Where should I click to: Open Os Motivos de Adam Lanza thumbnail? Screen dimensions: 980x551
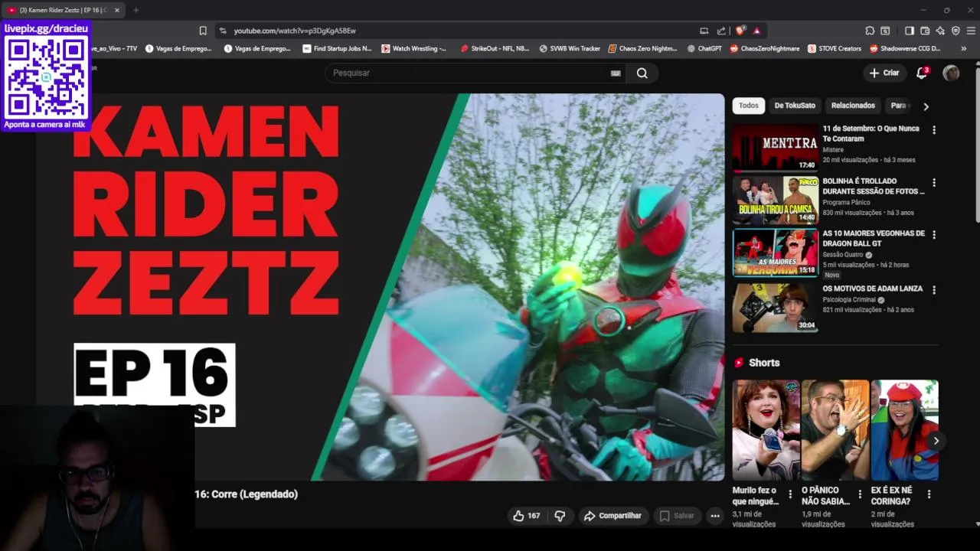775,308
